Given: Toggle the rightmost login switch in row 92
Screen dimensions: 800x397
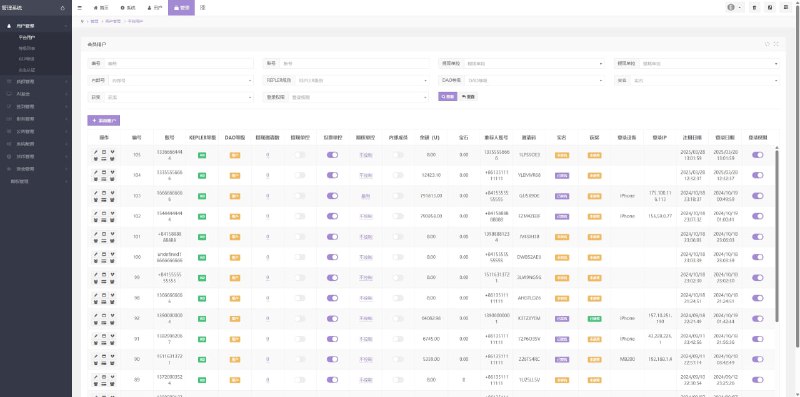Looking at the screenshot, I should click(x=758, y=318).
